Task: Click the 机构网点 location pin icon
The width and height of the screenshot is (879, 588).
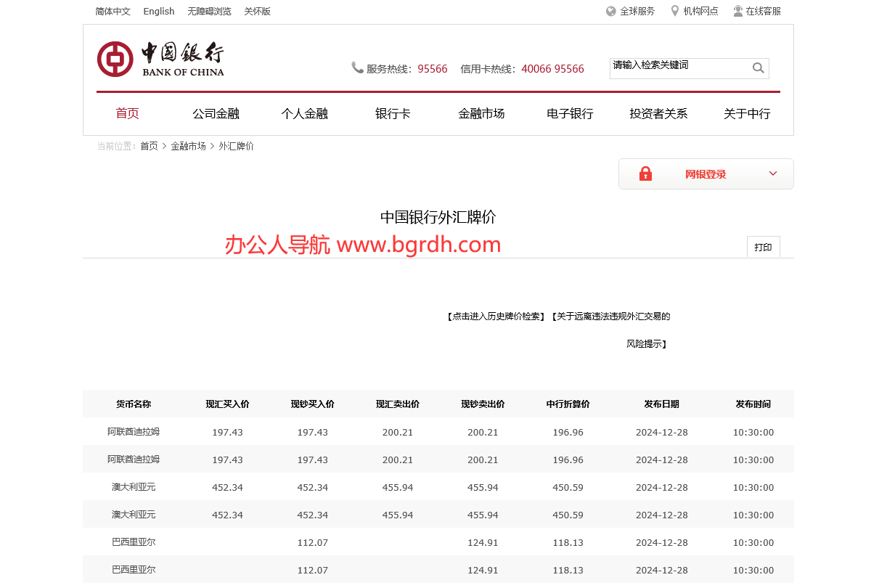Action: coord(674,11)
